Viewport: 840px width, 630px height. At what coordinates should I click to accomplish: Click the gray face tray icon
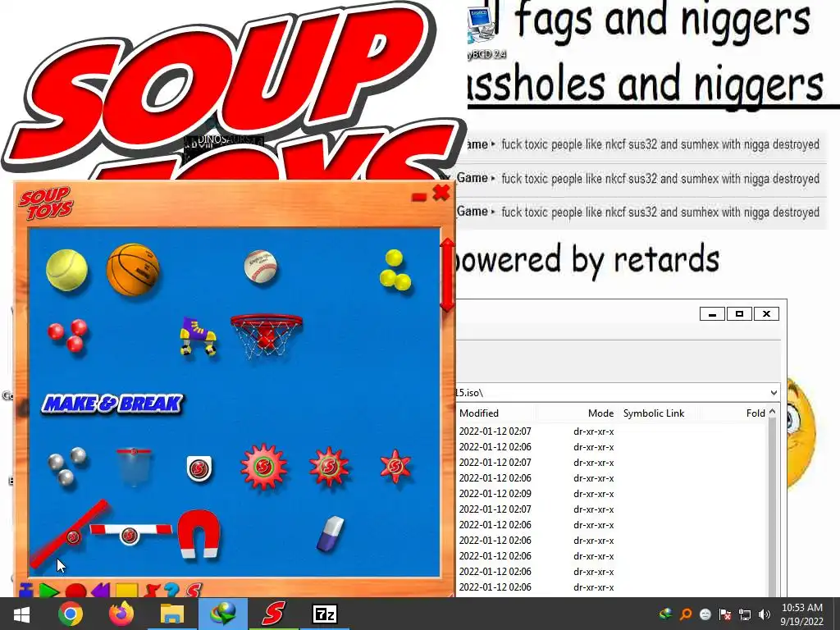pyautogui.click(x=705, y=614)
